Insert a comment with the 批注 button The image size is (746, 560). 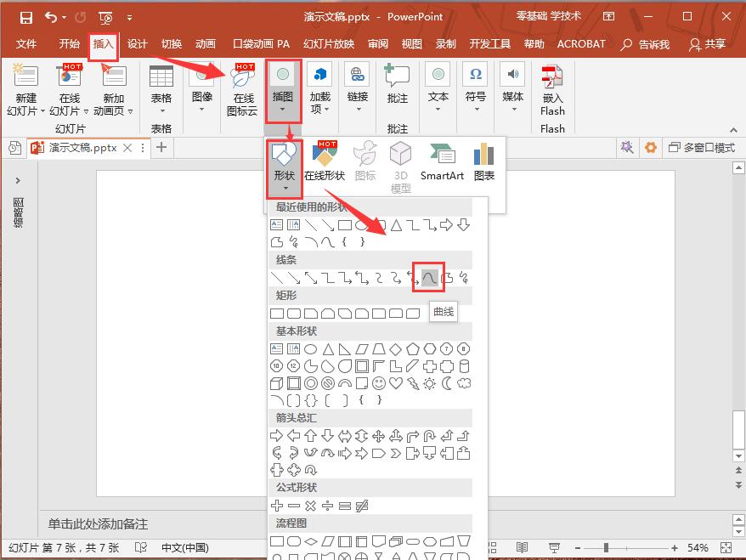pos(398,85)
